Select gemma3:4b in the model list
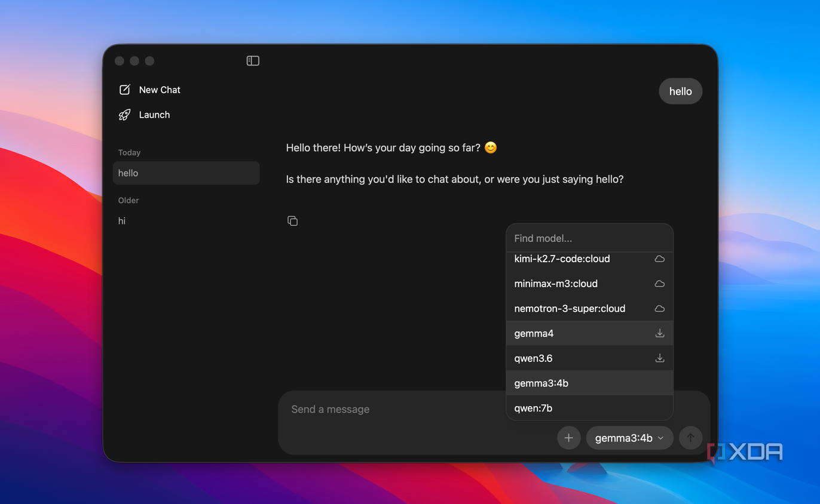 point(589,383)
